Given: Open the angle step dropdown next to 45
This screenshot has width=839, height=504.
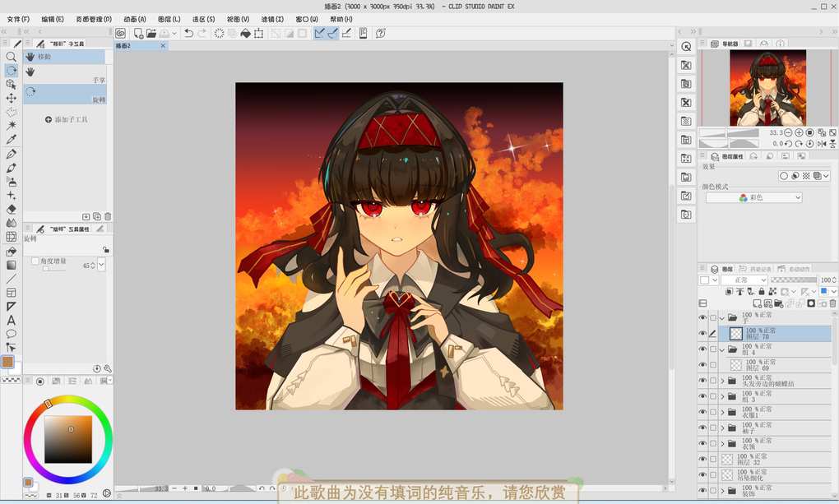Looking at the screenshot, I should [x=101, y=265].
